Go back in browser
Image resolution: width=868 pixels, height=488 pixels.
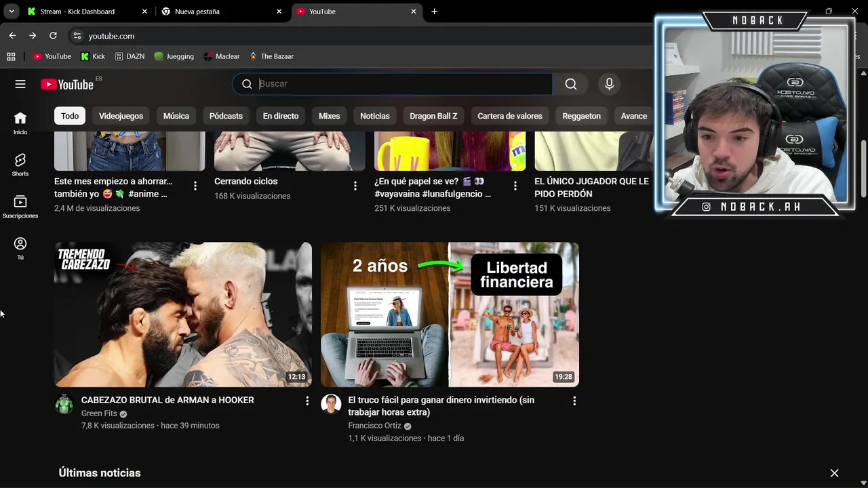pyautogui.click(x=12, y=36)
